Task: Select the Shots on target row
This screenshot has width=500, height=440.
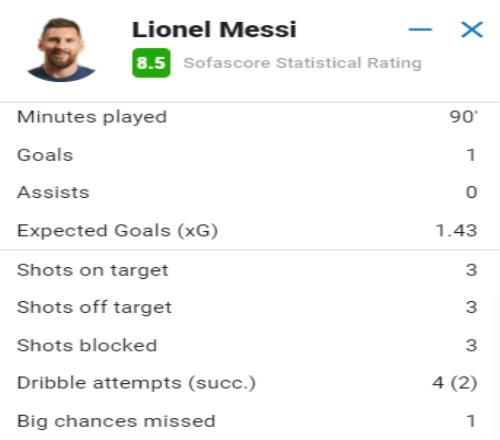Action: [x=247, y=270]
